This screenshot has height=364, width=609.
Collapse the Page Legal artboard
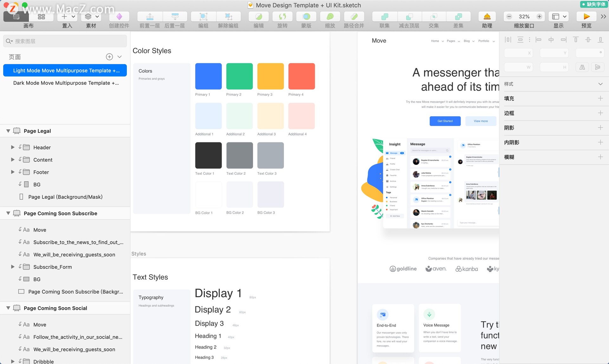coord(8,131)
